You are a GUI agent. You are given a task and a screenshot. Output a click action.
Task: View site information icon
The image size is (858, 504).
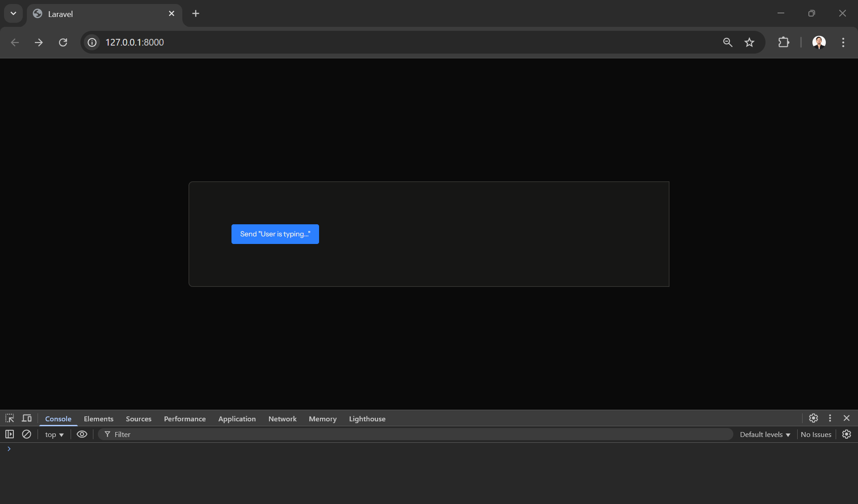click(92, 42)
